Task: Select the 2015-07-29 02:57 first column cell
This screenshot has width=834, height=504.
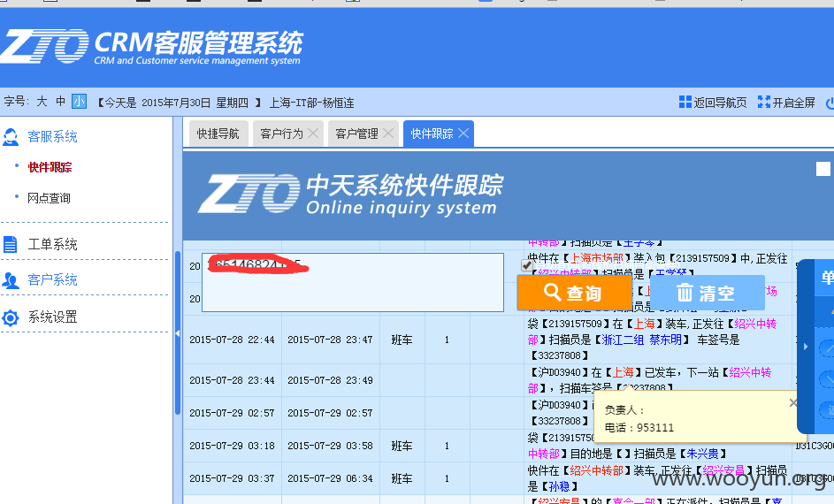Action: (x=232, y=413)
